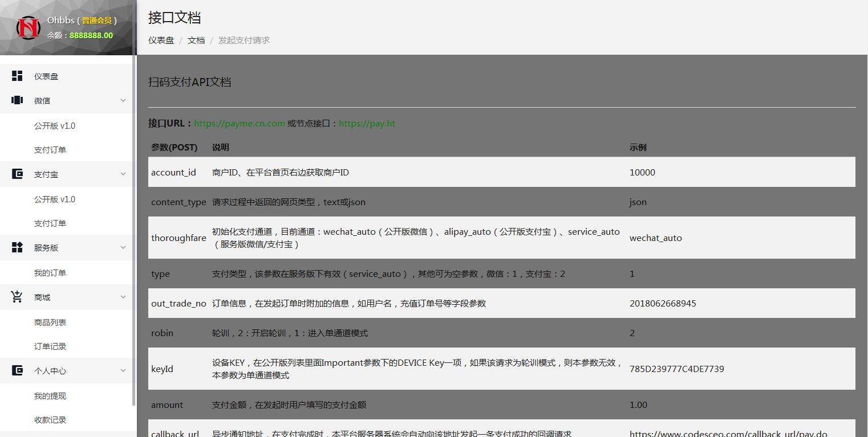Click the 支付宝 sidebar icon
Image resolution: width=868 pixels, height=437 pixels.
click(17, 174)
